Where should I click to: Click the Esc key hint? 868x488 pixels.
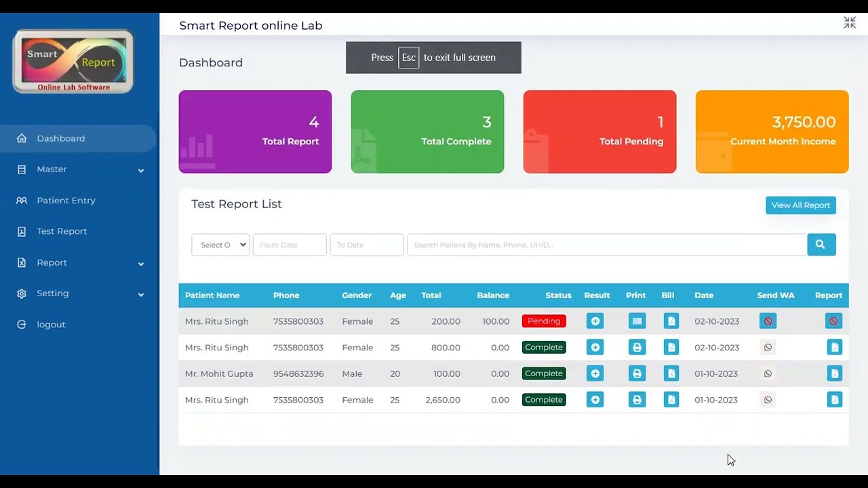[408, 58]
